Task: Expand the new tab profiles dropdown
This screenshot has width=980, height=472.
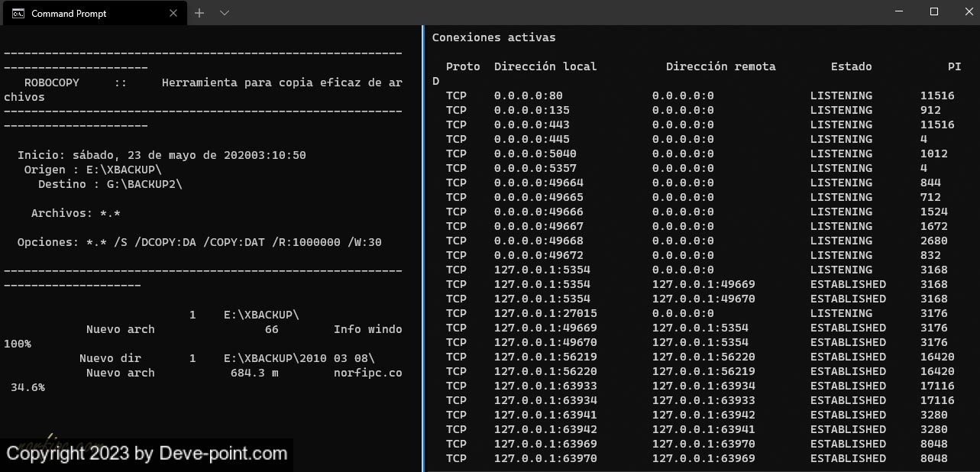Action: [225, 13]
